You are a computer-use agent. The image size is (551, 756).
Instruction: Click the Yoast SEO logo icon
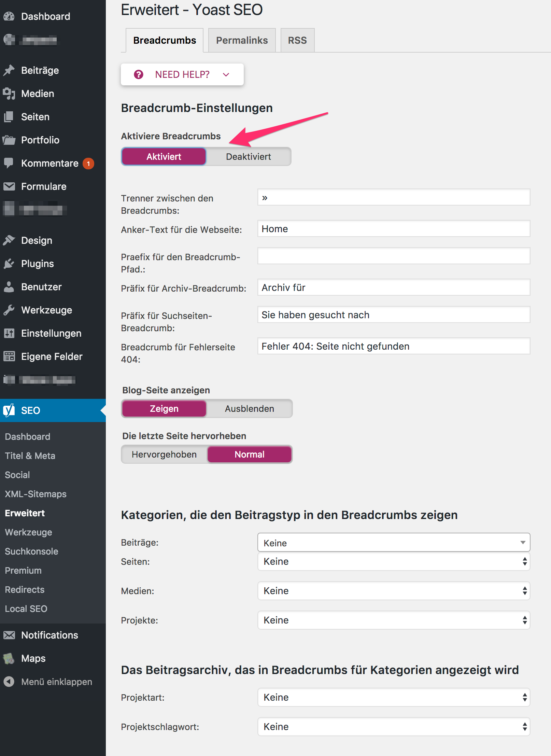pos(9,410)
